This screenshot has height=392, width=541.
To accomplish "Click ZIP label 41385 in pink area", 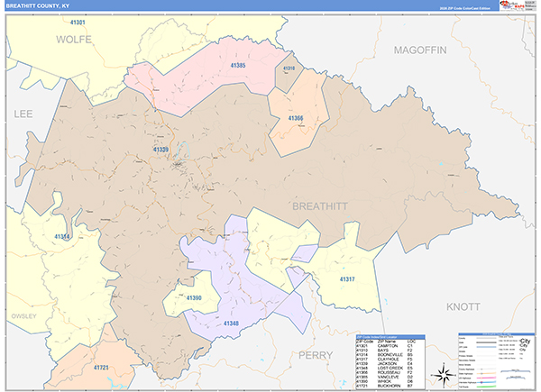I will [x=238, y=65].
